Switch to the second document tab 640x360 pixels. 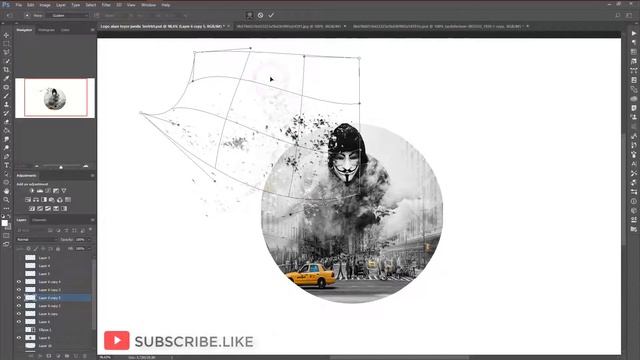point(291,26)
